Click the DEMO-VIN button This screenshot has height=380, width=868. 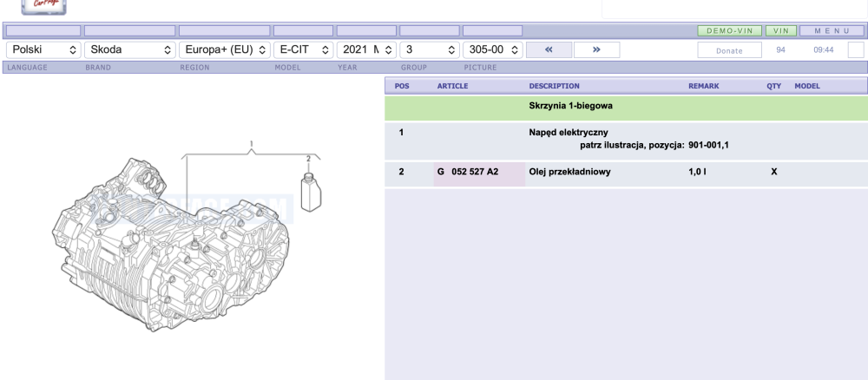730,31
